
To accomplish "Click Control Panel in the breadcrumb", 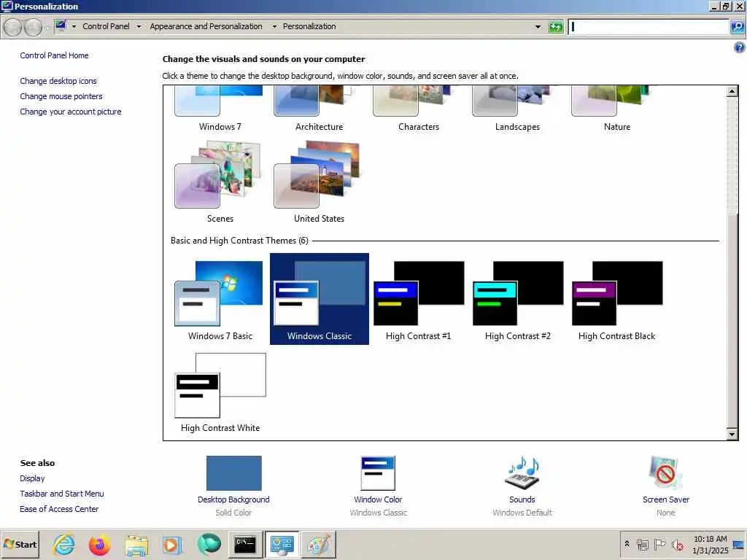I will click(x=106, y=27).
